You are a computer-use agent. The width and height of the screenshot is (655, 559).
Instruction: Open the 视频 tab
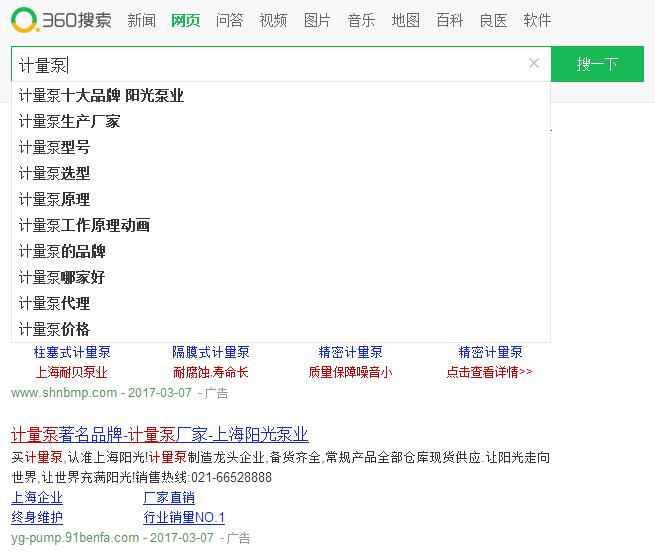[273, 20]
